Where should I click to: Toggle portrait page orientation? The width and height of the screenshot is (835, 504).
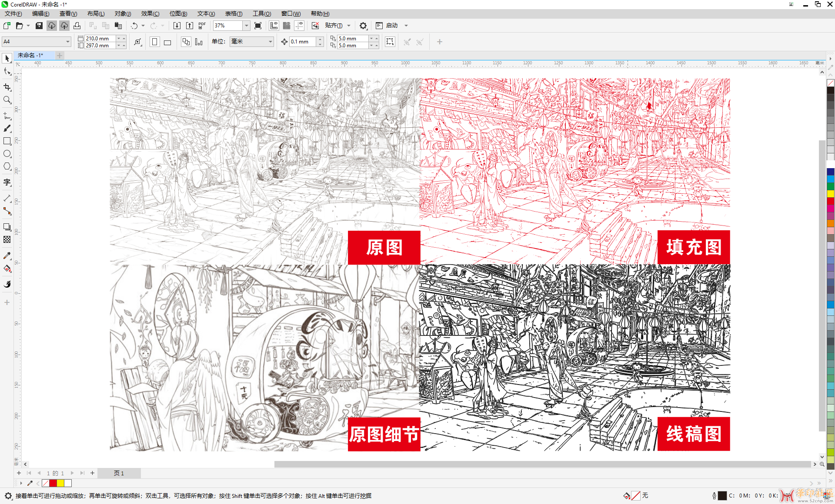coord(154,42)
